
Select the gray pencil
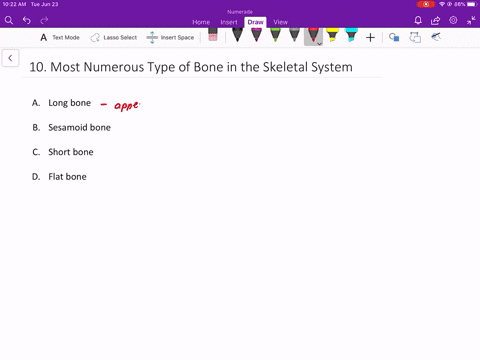(294, 35)
